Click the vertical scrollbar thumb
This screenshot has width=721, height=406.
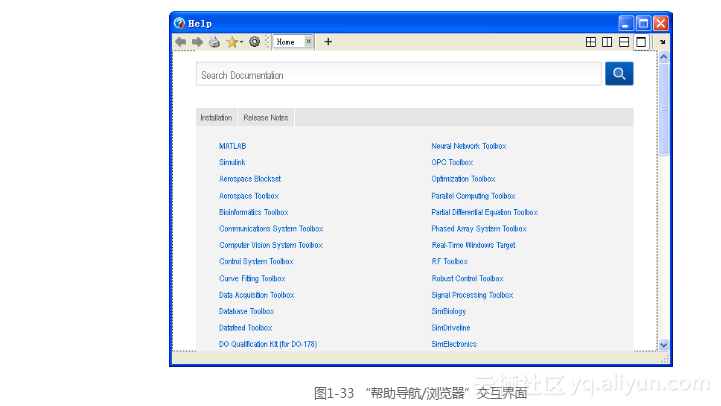click(x=663, y=109)
